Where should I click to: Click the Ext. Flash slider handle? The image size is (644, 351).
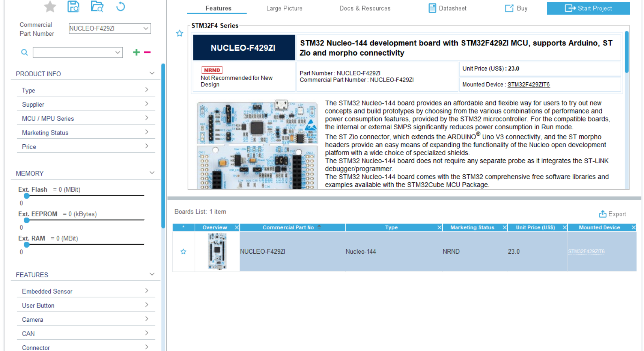tap(27, 196)
